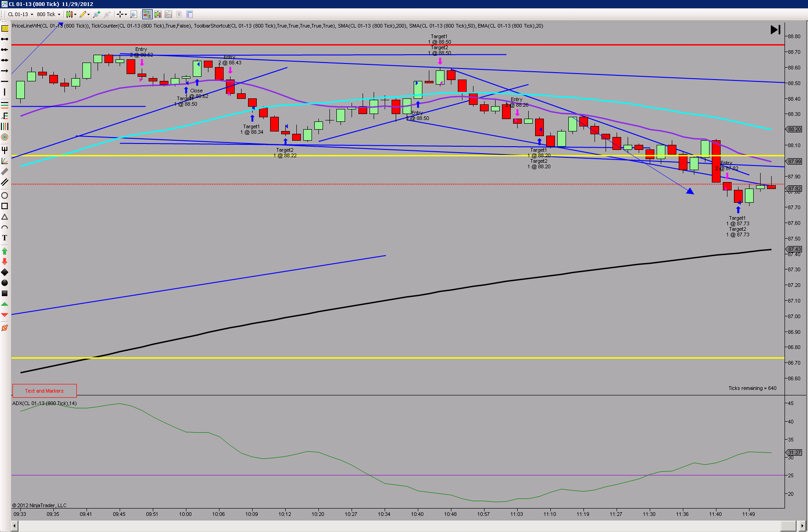Click the horizontal scrollbar thumb

[x=788, y=526]
